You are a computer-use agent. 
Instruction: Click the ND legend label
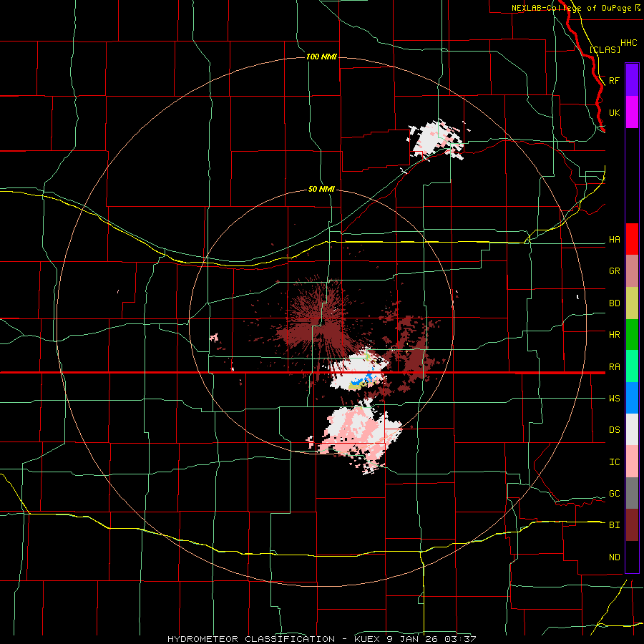(615, 557)
